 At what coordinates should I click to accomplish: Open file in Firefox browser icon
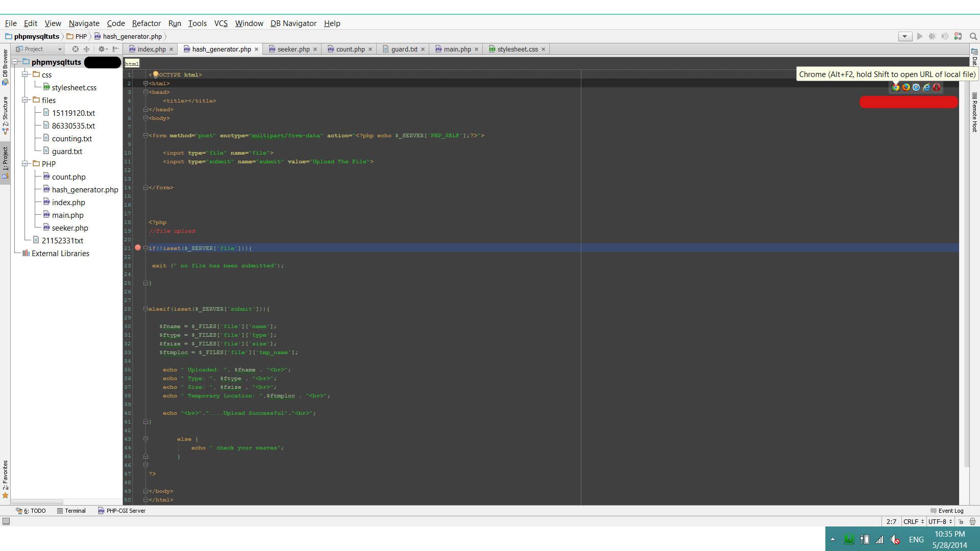coord(906,87)
